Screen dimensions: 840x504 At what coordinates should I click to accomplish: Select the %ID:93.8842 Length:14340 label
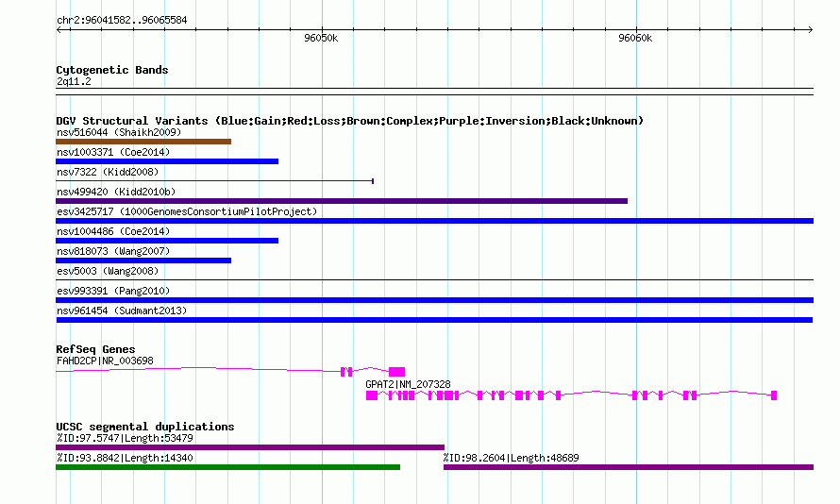125,458
